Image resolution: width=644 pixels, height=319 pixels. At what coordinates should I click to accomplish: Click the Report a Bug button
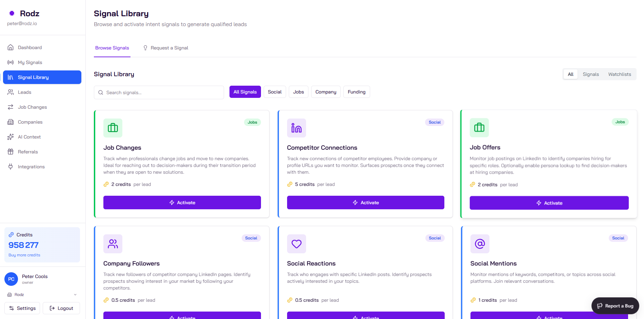[615, 306]
